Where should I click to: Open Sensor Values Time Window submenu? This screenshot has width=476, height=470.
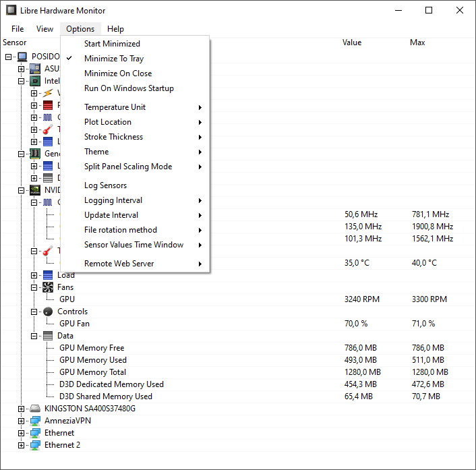(x=135, y=245)
